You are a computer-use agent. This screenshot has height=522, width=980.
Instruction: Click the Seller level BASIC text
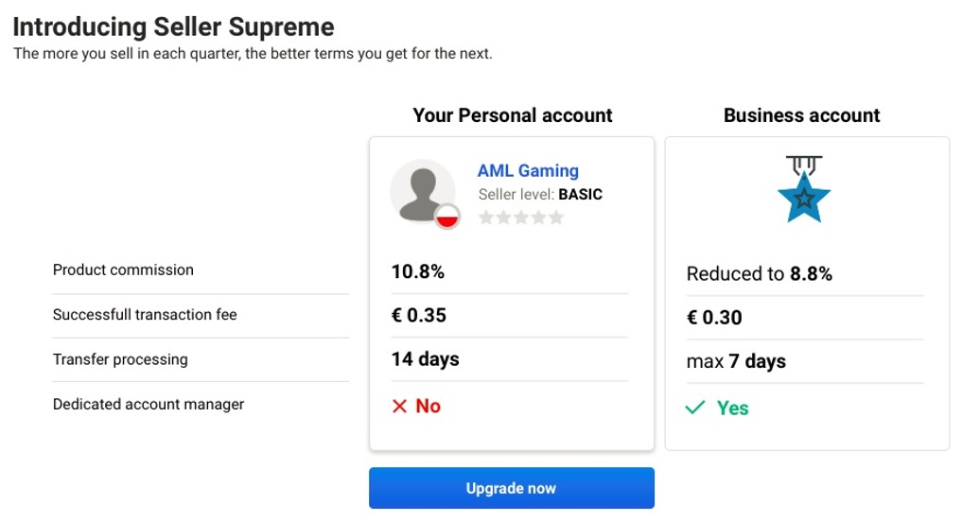pyautogui.click(x=540, y=195)
